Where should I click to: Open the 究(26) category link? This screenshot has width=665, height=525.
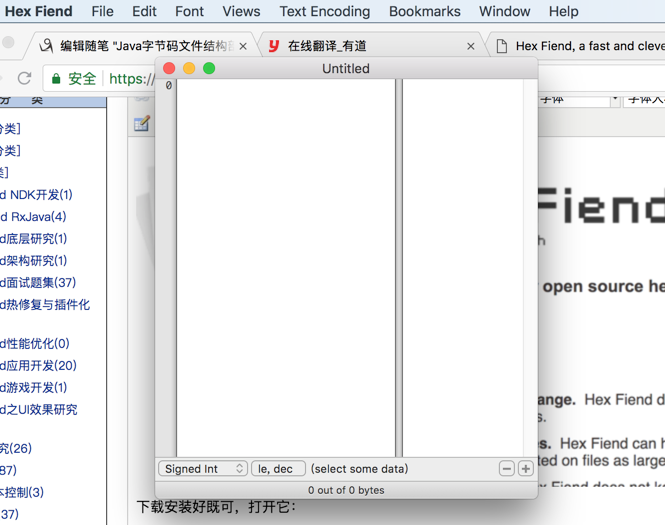coord(16,448)
